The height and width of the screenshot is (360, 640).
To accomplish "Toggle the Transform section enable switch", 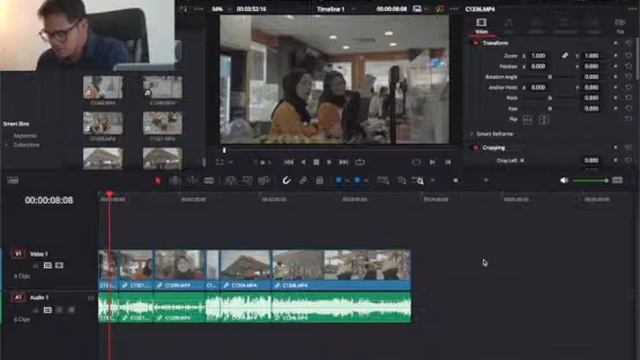I will [476, 43].
